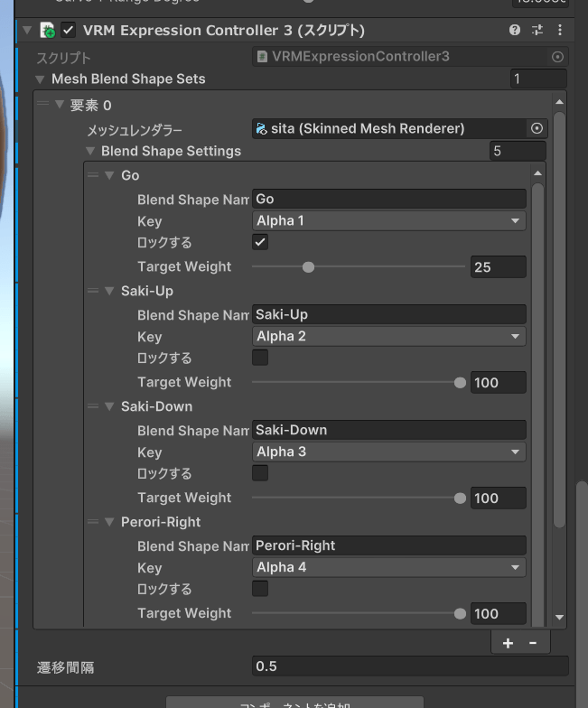Uncheck lock checkbox for Go
Image resolution: width=588 pixels, height=708 pixels.
coord(260,242)
